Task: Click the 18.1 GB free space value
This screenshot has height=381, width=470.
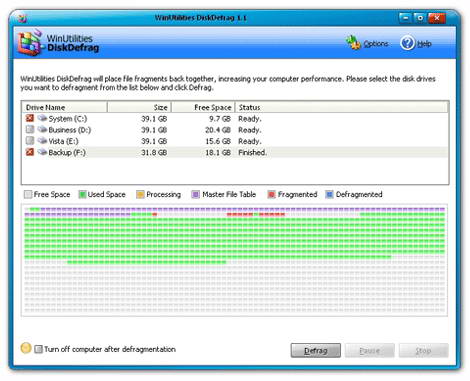Action: (218, 153)
